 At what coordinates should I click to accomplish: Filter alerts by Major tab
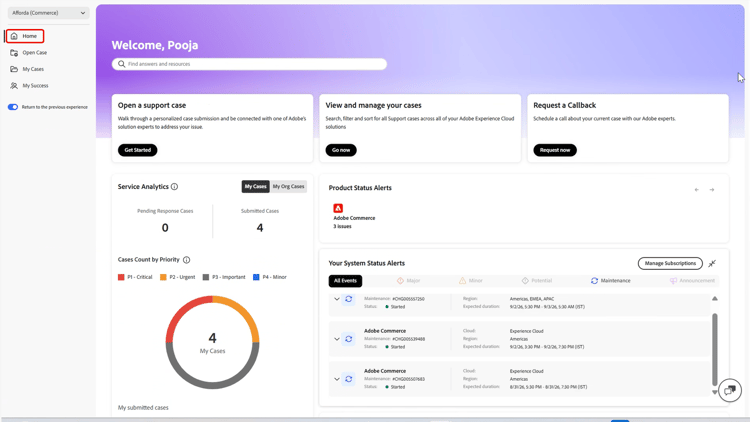[408, 281]
